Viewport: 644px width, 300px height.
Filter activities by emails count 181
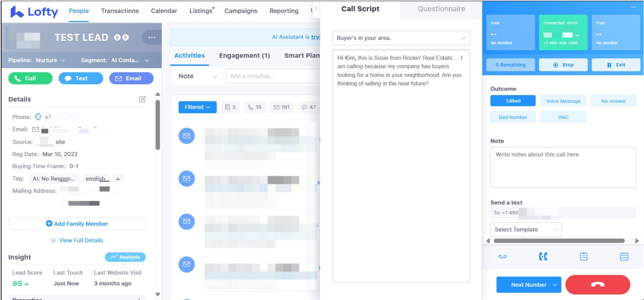click(281, 107)
